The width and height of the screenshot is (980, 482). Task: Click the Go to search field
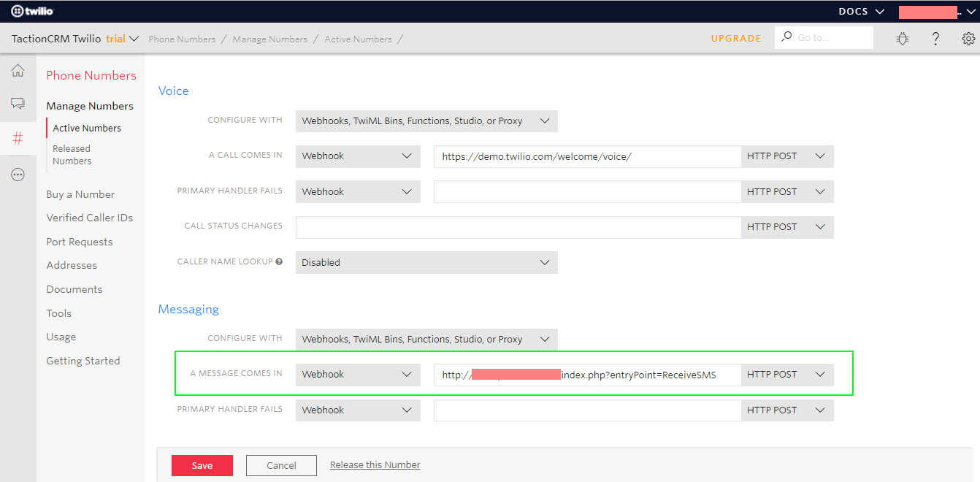click(824, 37)
